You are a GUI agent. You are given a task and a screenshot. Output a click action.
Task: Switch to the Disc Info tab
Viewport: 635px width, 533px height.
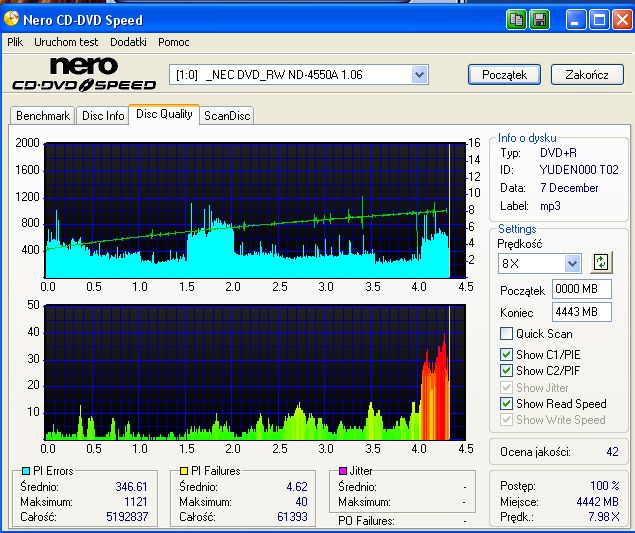[x=103, y=116]
